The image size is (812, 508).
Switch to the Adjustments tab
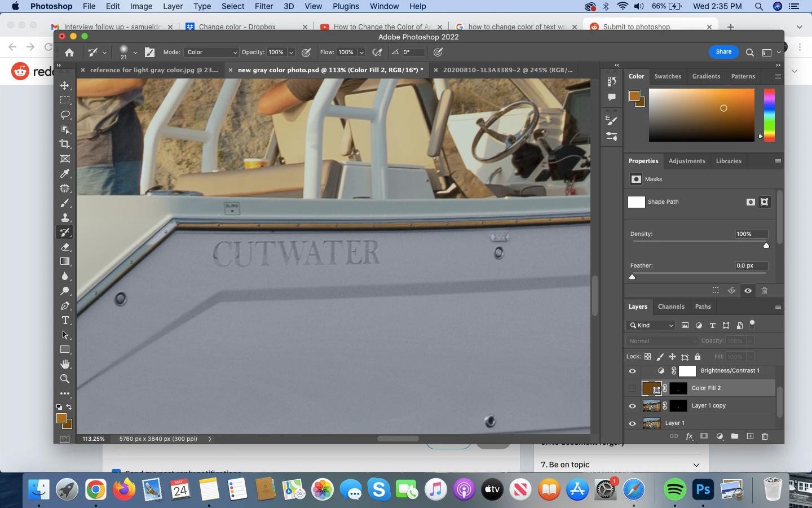pyautogui.click(x=687, y=161)
